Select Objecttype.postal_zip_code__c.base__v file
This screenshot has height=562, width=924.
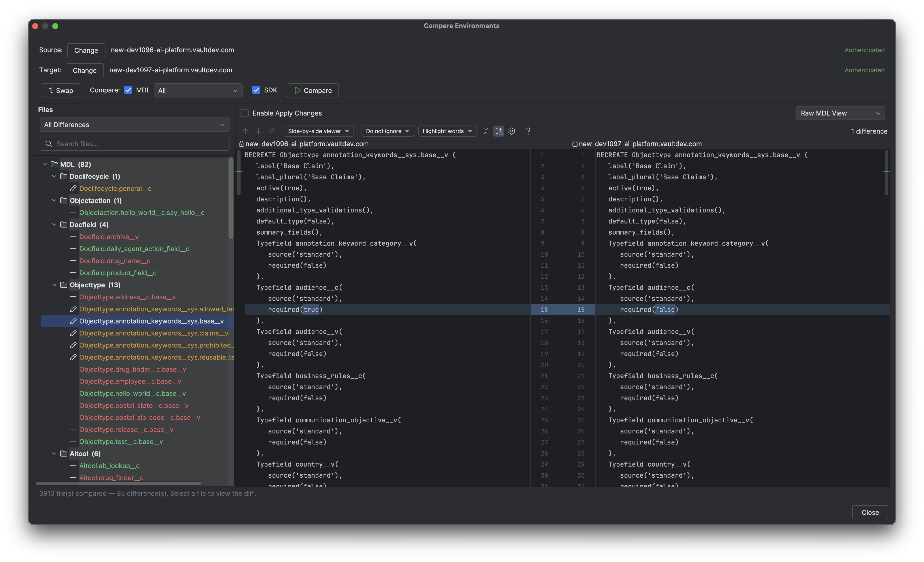point(140,418)
